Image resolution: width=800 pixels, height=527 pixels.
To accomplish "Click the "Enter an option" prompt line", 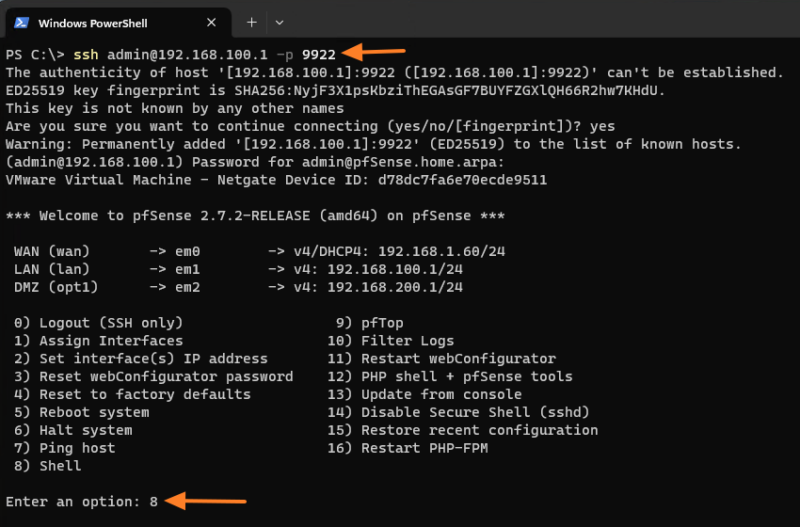I will pos(82,500).
